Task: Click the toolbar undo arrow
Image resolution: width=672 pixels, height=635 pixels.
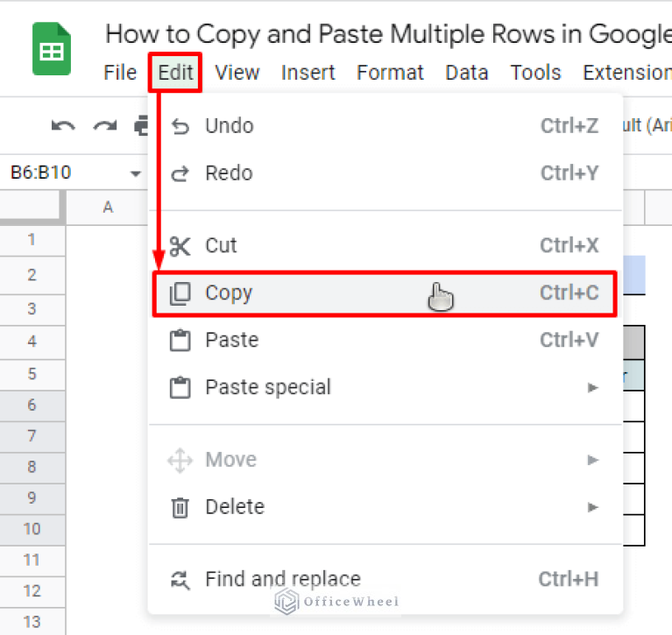Action: [63, 126]
